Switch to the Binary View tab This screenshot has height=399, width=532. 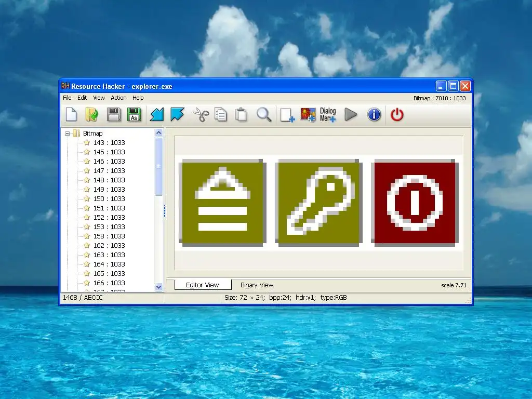pyautogui.click(x=257, y=285)
